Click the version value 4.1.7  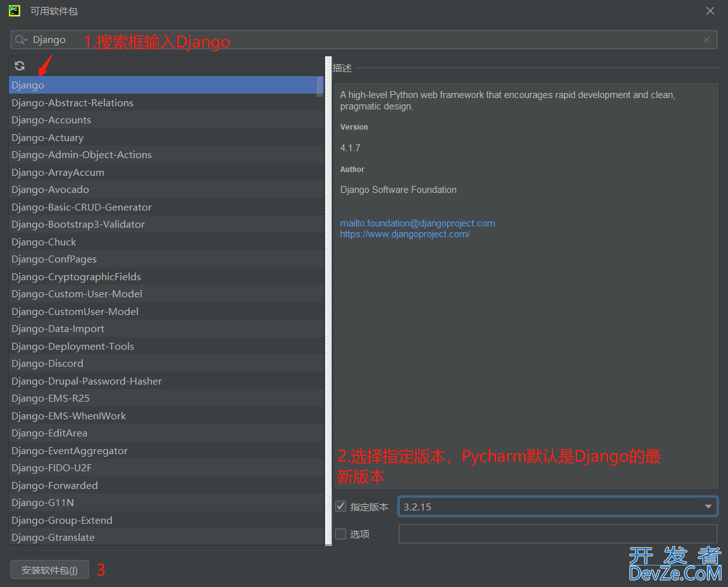(350, 148)
